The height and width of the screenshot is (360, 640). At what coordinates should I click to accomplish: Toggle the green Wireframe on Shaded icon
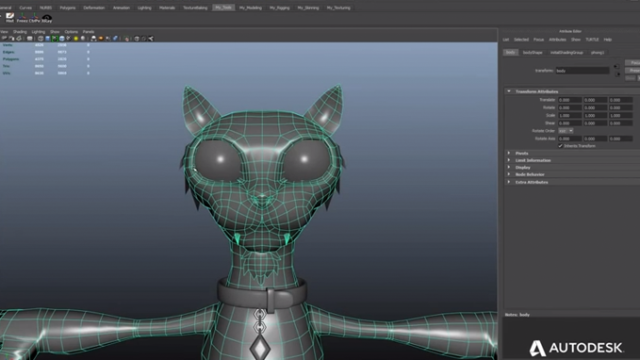click(54, 38)
